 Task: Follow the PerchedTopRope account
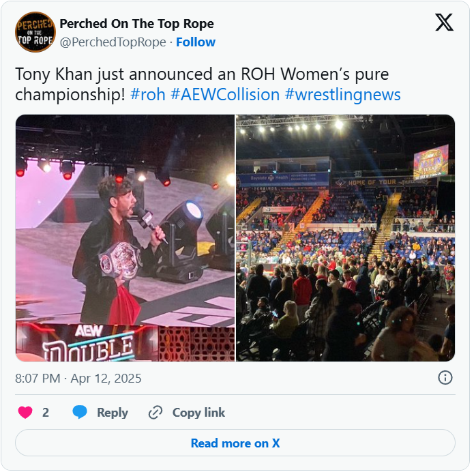[x=196, y=42]
